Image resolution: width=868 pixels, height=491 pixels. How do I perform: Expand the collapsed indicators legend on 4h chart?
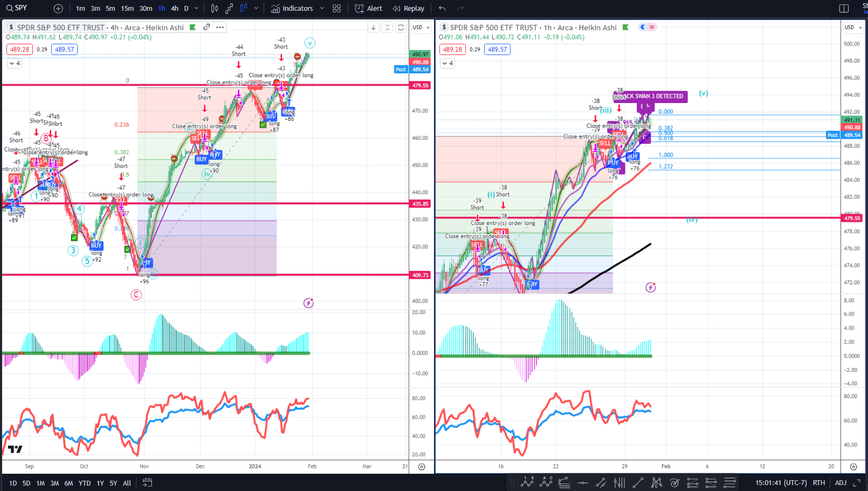click(15, 64)
